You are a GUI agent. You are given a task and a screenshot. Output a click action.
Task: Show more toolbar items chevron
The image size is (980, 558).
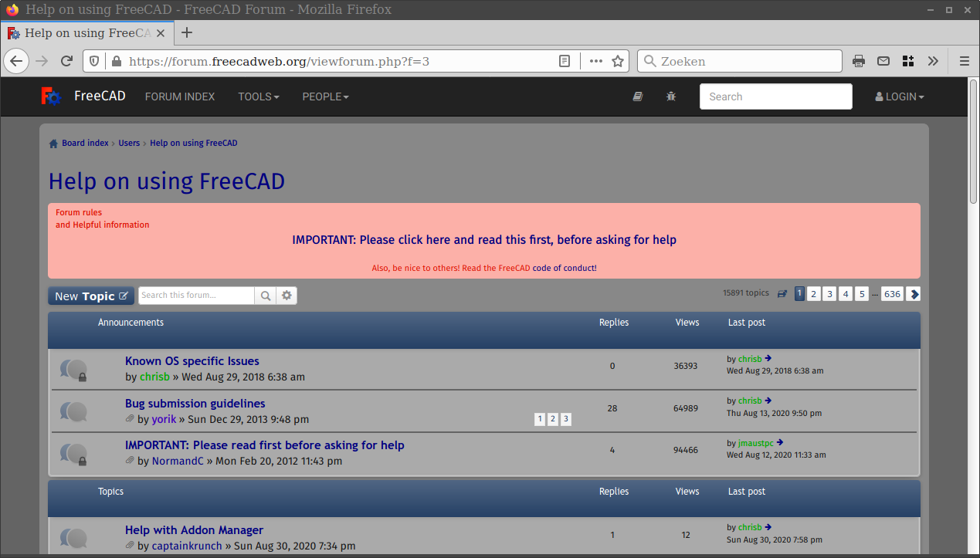(x=933, y=61)
